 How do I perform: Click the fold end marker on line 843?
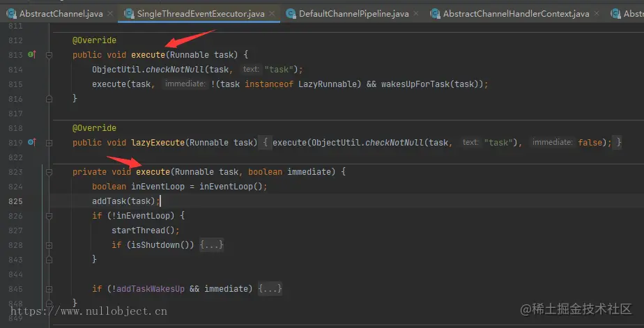click(49, 260)
